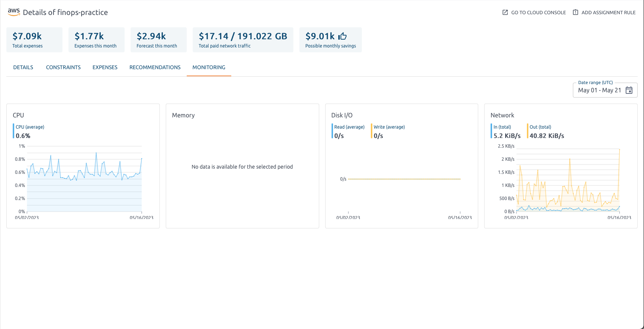This screenshot has height=329, width=644.
Task: Select the Expenses tab
Action: [x=105, y=67]
